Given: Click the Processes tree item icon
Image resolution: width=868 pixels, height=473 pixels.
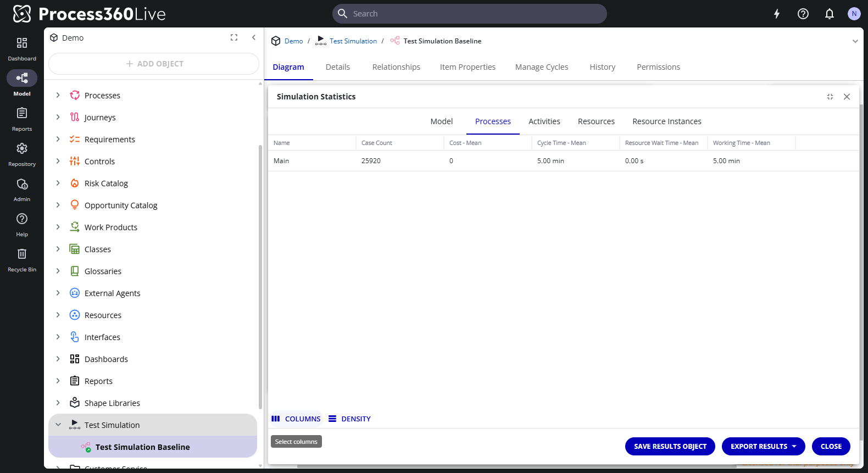Looking at the screenshot, I should [x=75, y=96].
